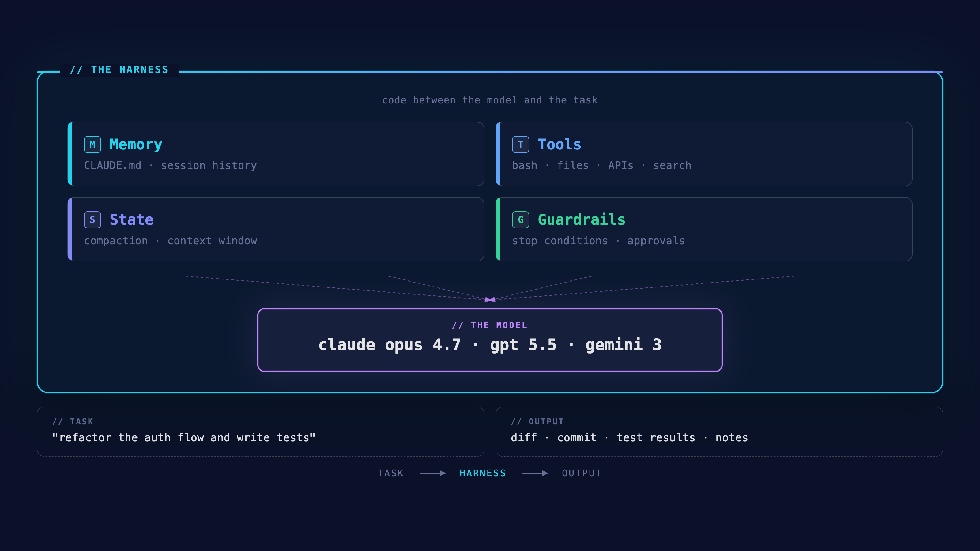The image size is (980, 551).
Task: Click the "// OUTPUT" panel label
Action: point(537,421)
